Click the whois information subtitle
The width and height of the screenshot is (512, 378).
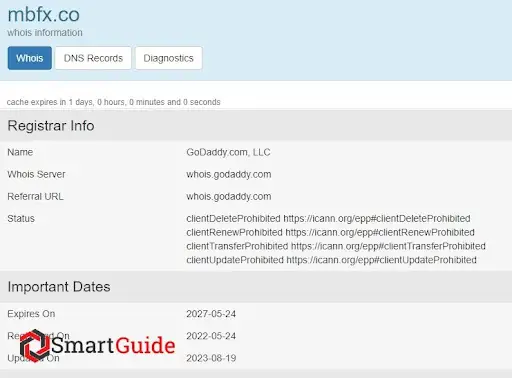click(x=45, y=33)
